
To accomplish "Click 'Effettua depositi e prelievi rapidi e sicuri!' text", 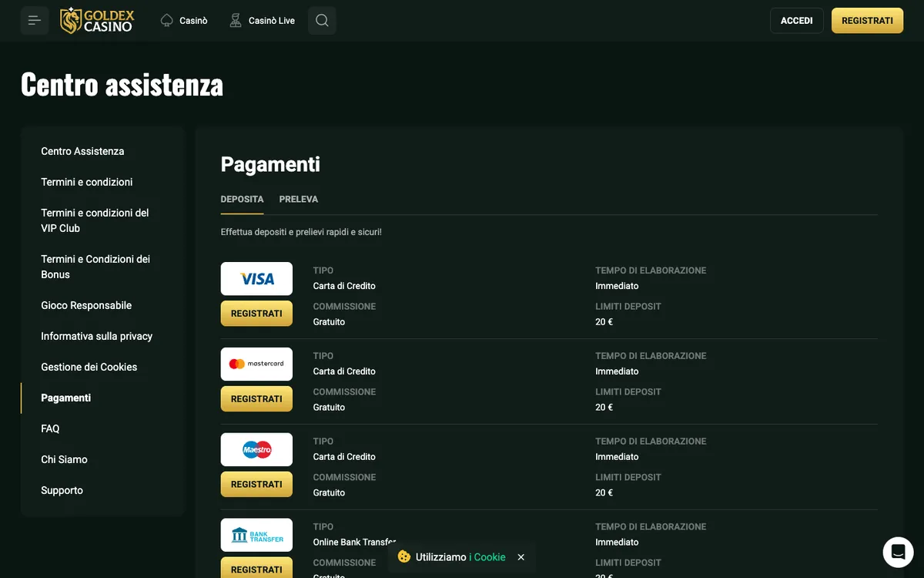I will pos(301,232).
